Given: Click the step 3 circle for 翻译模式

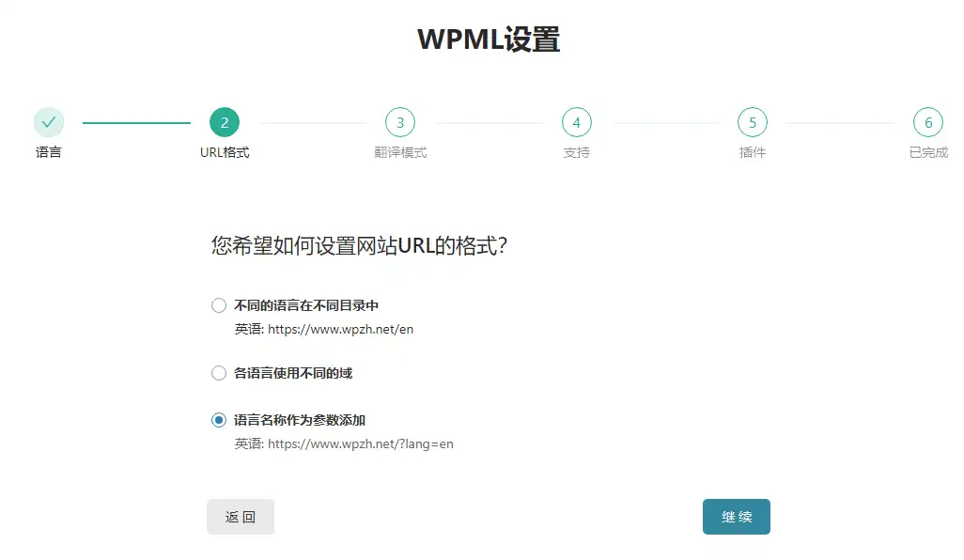Looking at the screenshot, I should [x=400, y=121].
